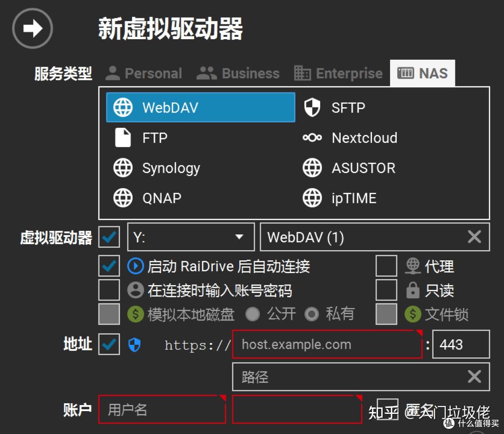Screen dimensions: 504x434
Task: Click the account person icon
Action: pos(136,290)
